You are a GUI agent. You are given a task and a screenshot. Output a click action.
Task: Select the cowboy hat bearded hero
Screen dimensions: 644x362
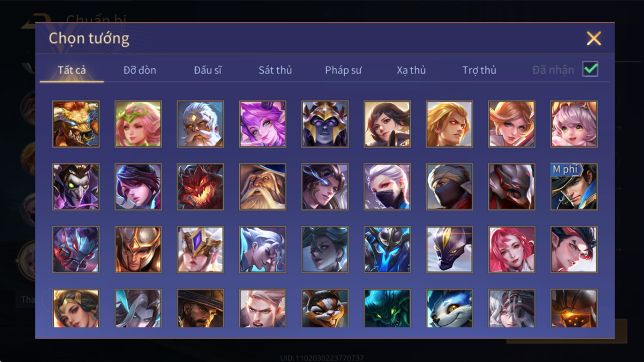click(200, 308)
